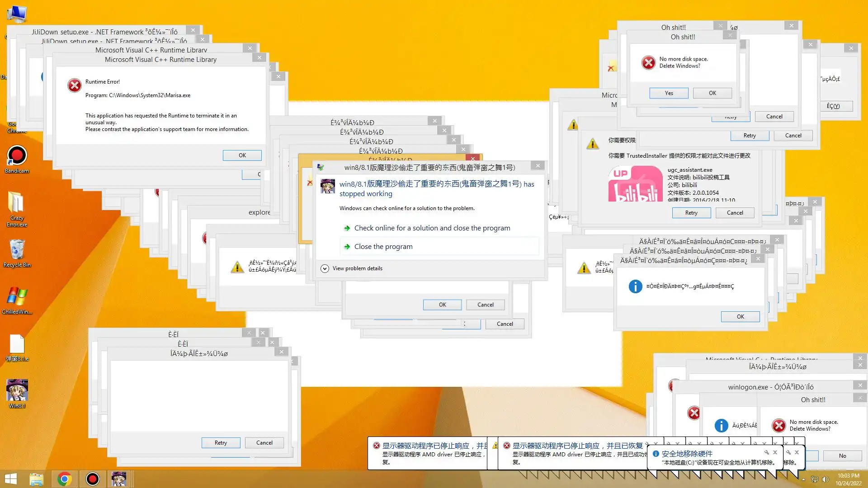Click the volume speaker tray icon

(x=825, y=479)
